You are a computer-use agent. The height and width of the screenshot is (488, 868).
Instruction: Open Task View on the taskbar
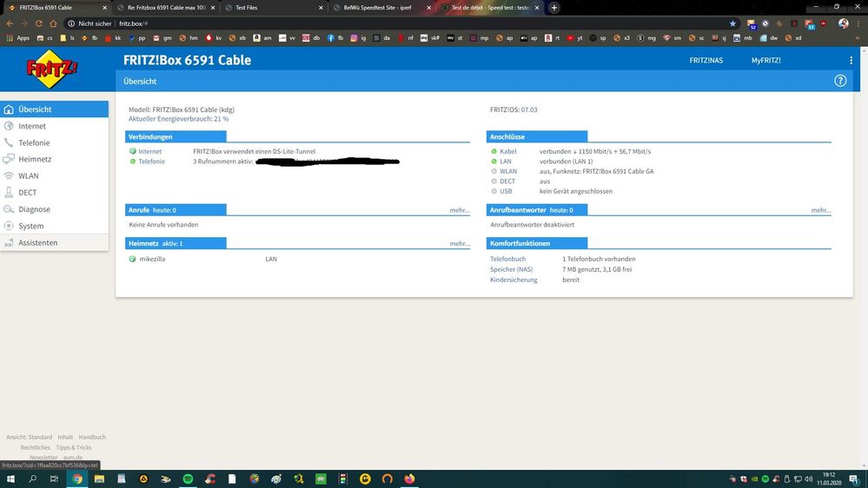(54, 479)
